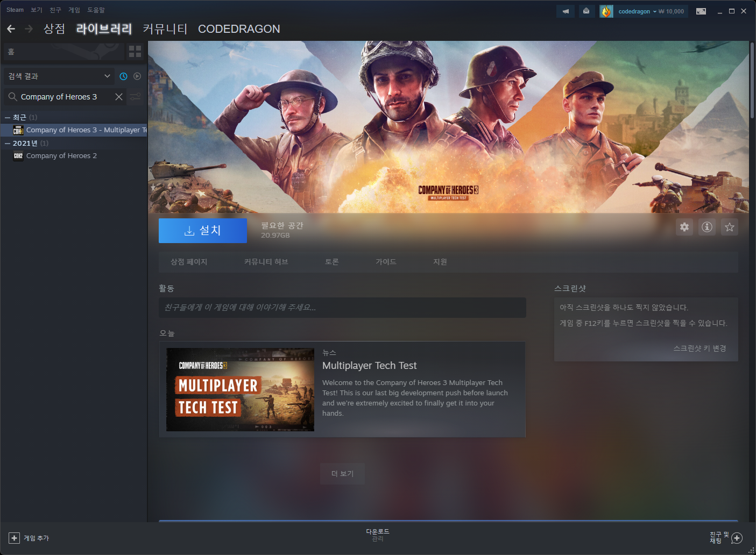Collapse the 2021년 category

pos(8,143)
